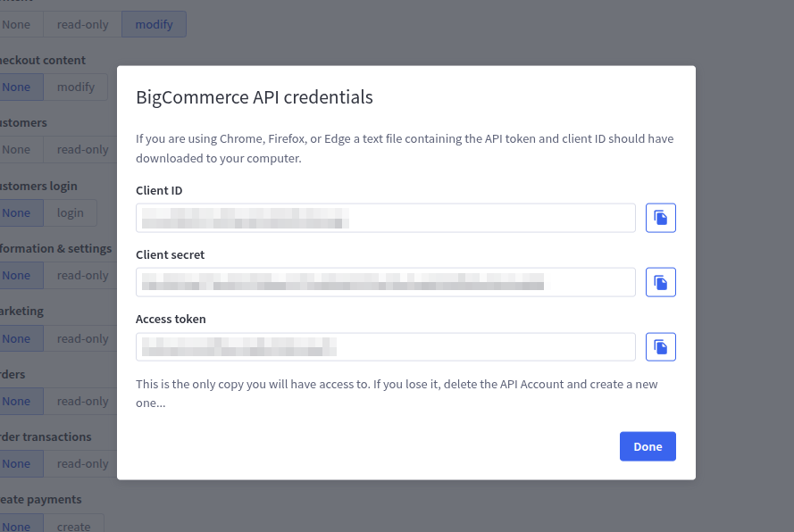
Task: Set Customers login to None
Action: click(x=16, y=212)
